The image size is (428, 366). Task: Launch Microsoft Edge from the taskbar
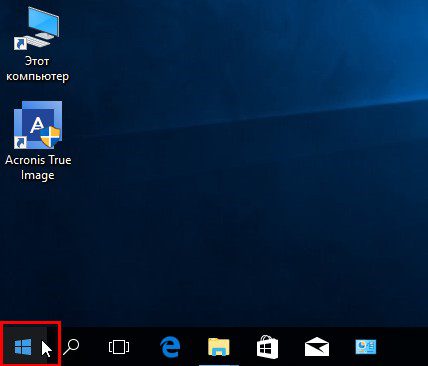coord(170,347)
